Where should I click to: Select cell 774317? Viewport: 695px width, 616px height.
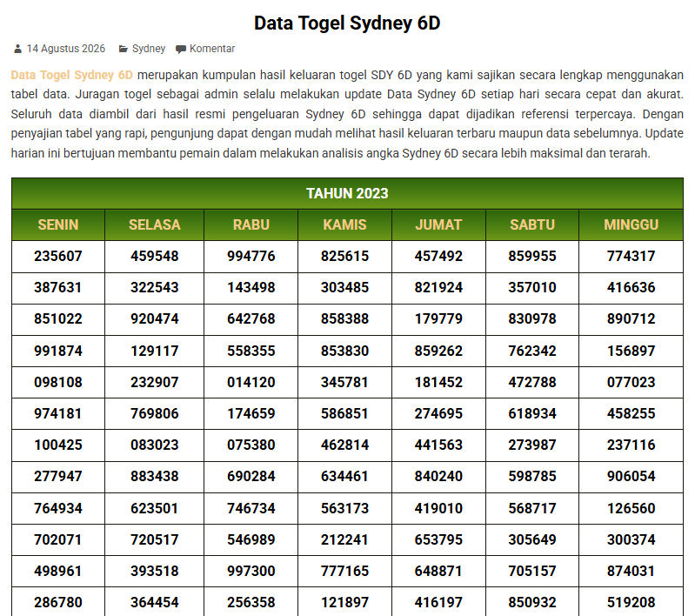pyautogui.click(x=631, y=257)
